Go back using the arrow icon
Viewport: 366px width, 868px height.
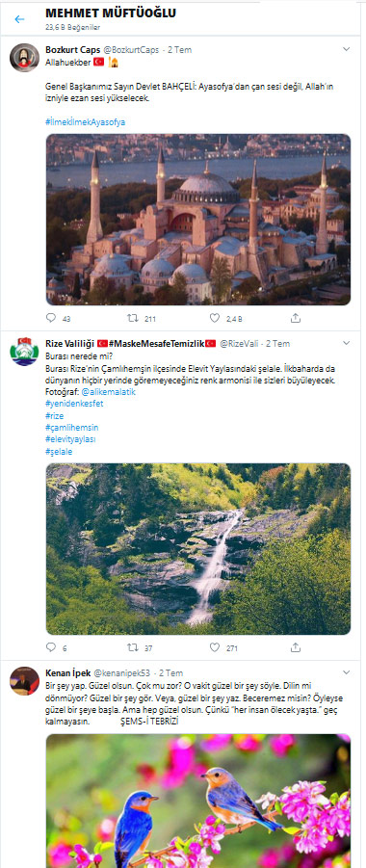pyautogui.click(x=20, y=19)
